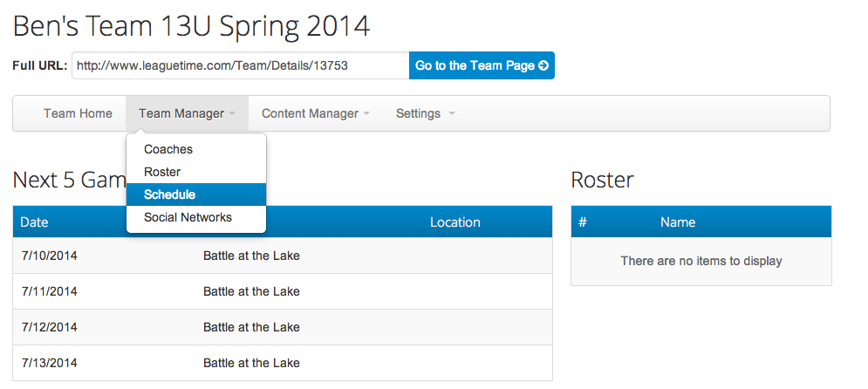Click the Date column header
This screenshot has height=389, width=868.
(34, 222)
